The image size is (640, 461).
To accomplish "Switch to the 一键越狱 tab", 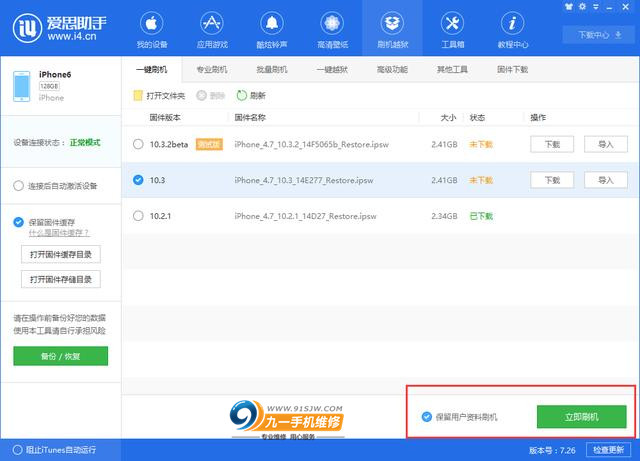I will tap(332, 69).
